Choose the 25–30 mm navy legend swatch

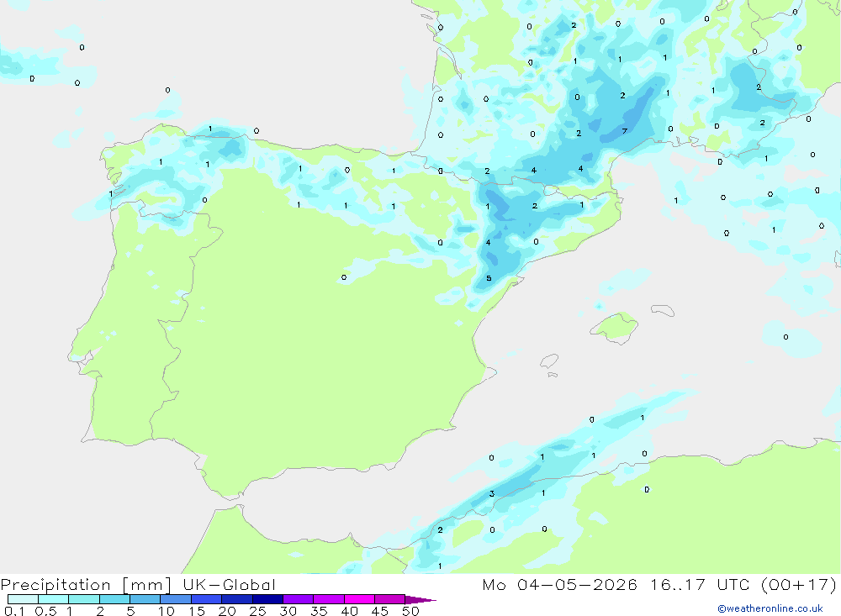click(x=267, y=599)
